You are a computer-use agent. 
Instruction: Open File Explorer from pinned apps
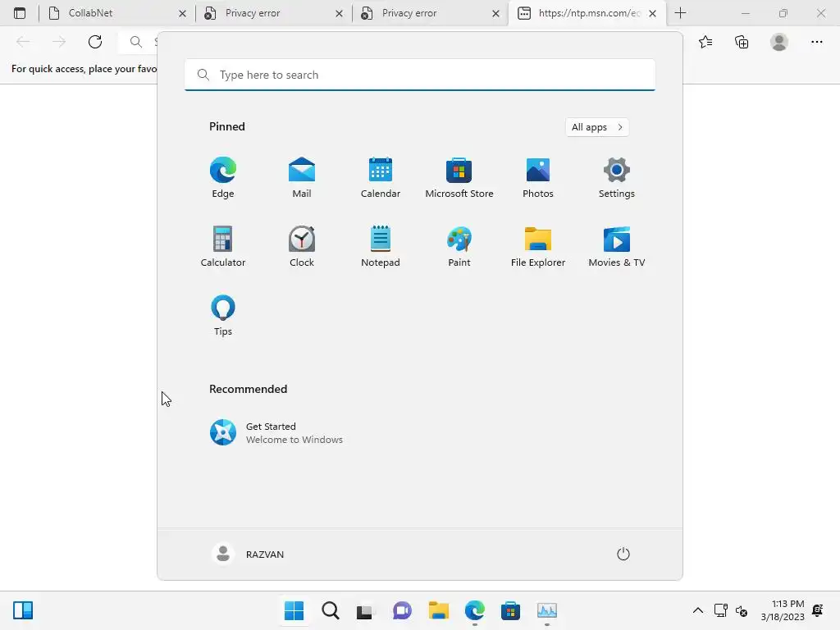tap(538, 246)
